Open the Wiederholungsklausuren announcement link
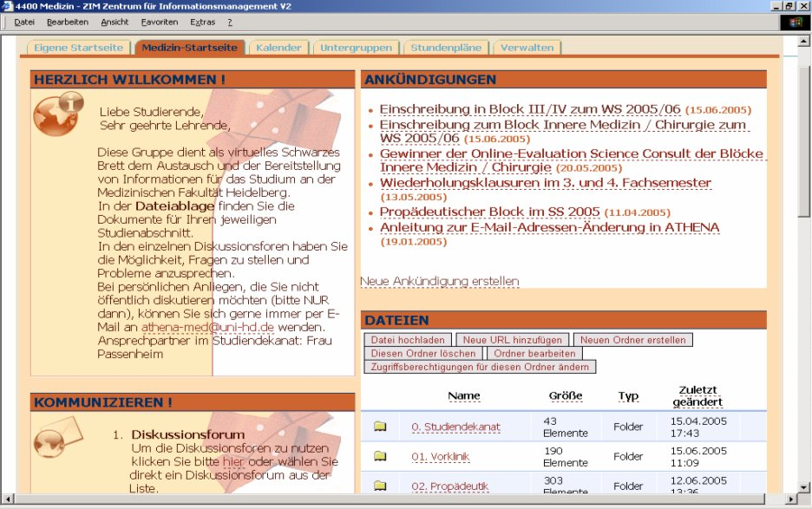 (545, 183)
